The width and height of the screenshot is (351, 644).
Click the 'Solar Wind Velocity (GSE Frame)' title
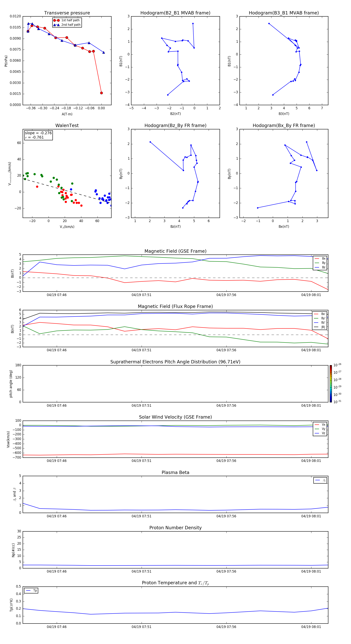point(175,417)
